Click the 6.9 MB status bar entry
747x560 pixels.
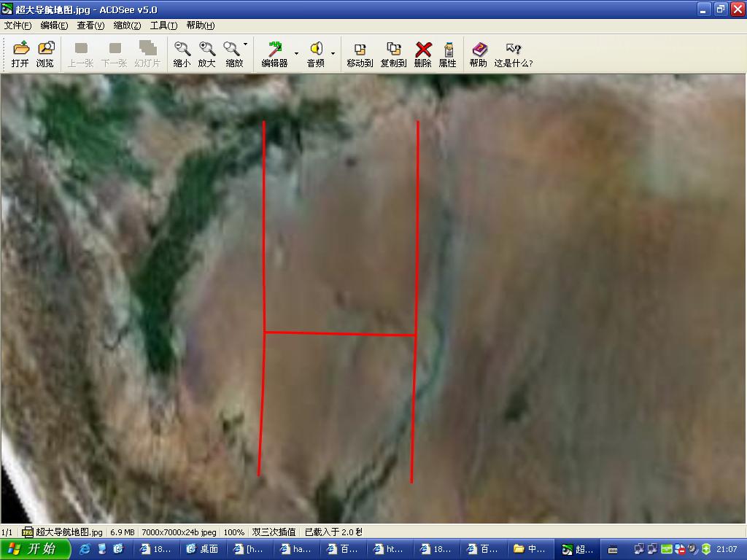coord(123,532)
